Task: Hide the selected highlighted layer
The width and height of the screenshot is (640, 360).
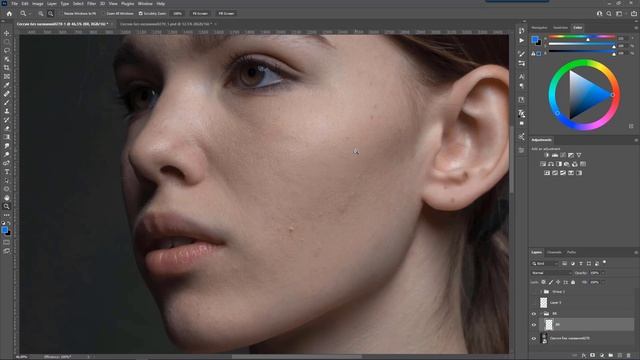Action: (534, 325)
